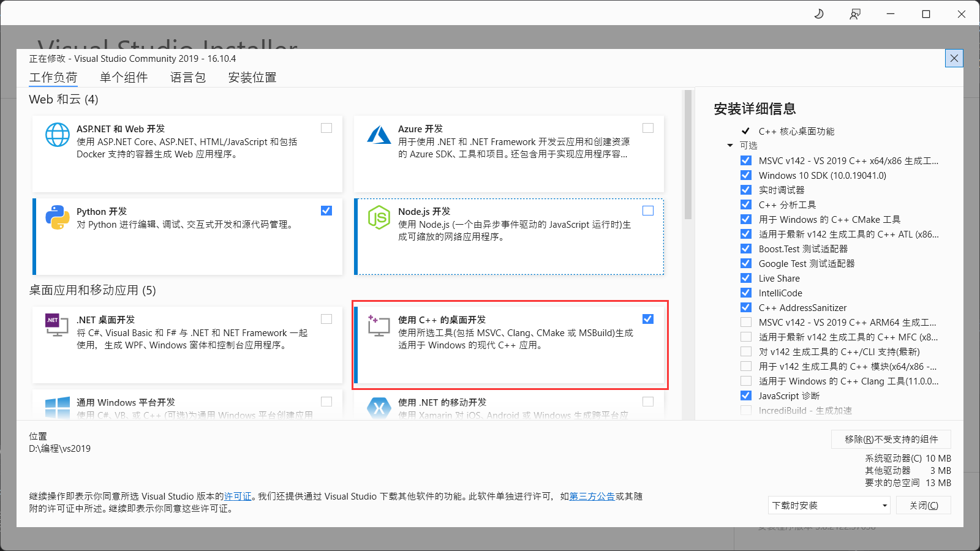
Task: Uncheck the 使用 C++ 的桌面开发 checkbox
Action: pos(648,319)
